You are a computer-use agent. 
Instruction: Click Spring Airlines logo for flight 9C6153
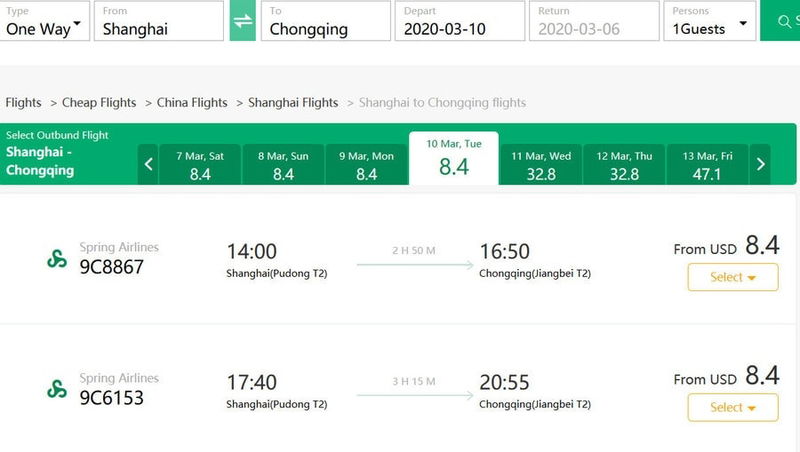(x=57, y=389)
